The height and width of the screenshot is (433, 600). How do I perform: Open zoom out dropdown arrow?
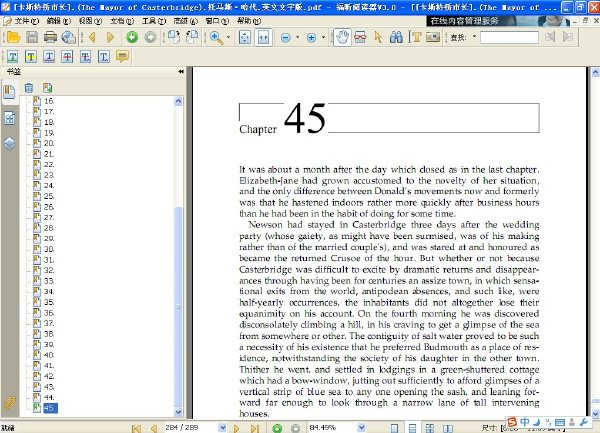[297, 37]
